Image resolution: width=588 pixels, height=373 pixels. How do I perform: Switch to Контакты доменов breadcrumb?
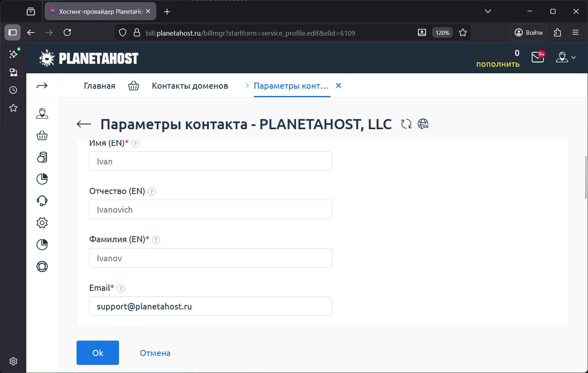[190, 85]
